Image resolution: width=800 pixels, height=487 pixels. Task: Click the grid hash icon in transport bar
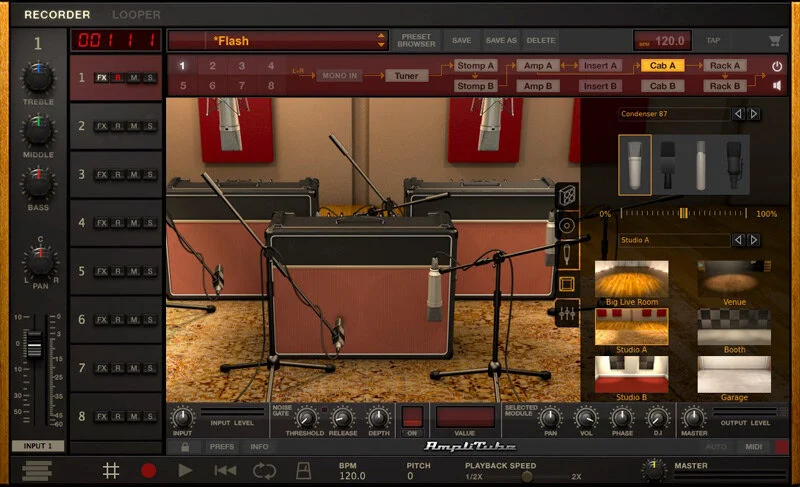(111, 470)
